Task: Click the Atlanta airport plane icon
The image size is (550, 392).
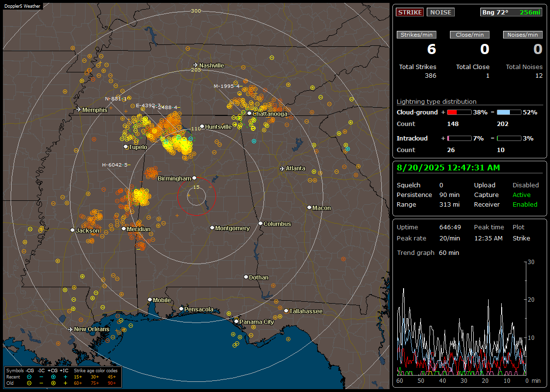Action: (x=282, y=168)
